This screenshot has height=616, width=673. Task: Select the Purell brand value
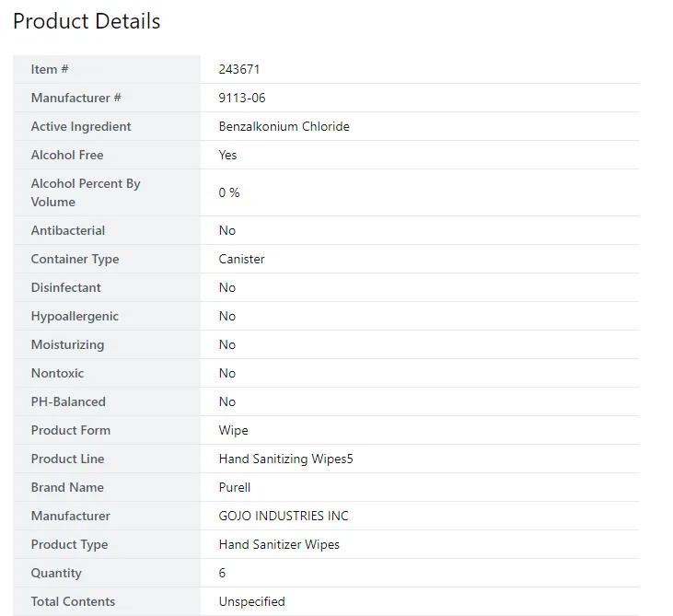tap(235, 487)
